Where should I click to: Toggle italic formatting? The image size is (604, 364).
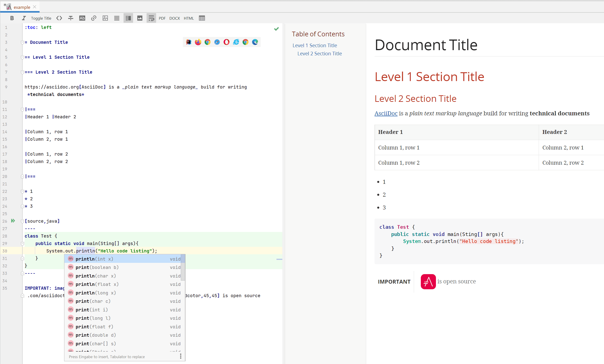(x=24, y=18)
